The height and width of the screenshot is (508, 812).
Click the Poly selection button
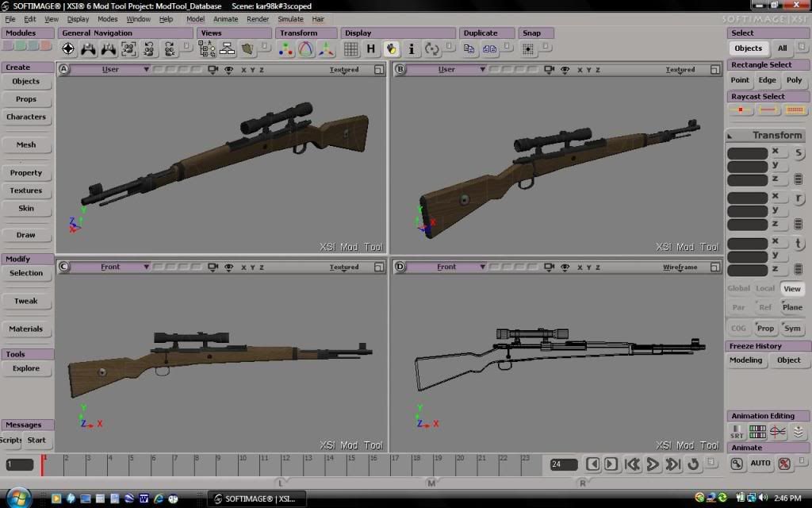[x=794, y=80]
